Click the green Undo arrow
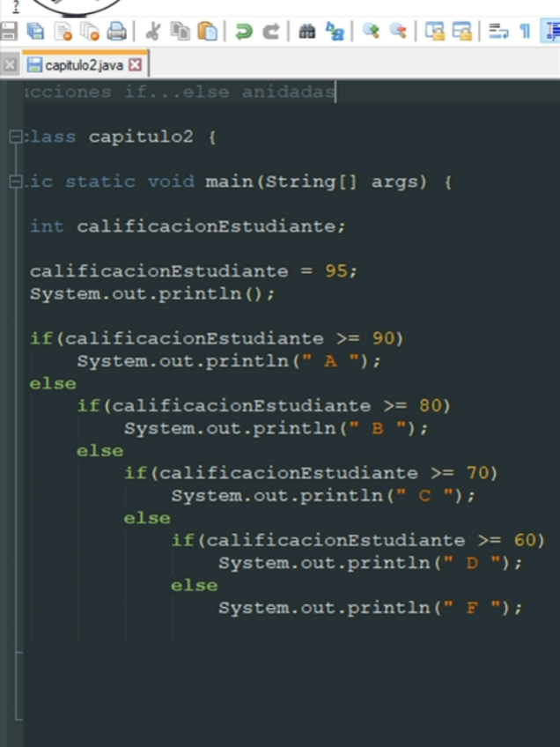 244,32
